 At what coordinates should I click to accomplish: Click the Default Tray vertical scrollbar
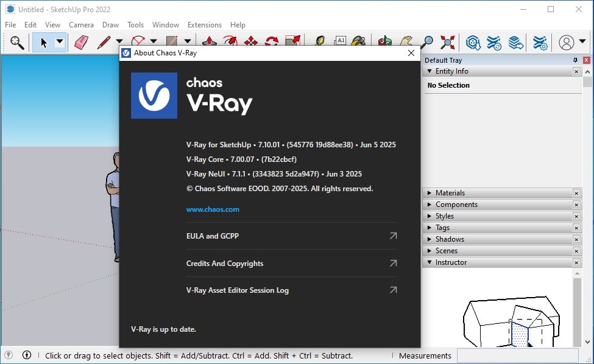pyautogui.click(x=587, y=206)
